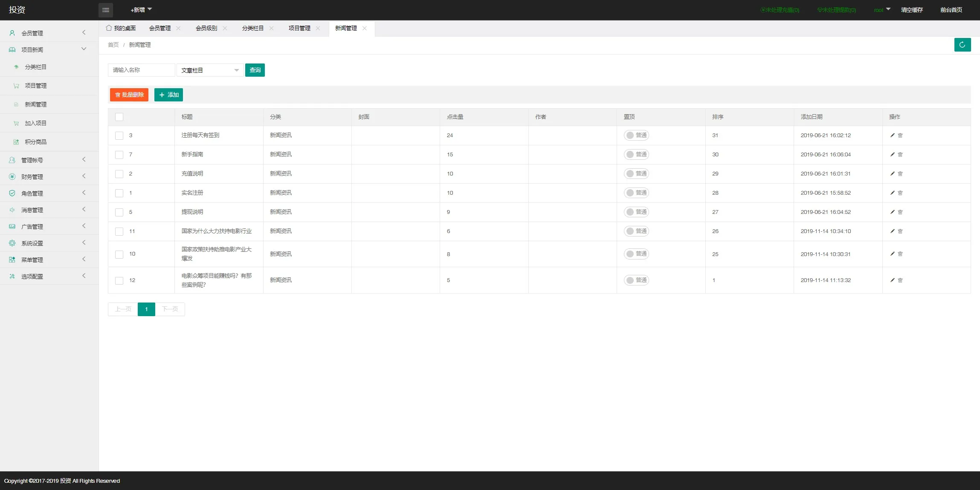Toggle 置顶 switch for row 11

click(636, 231)
